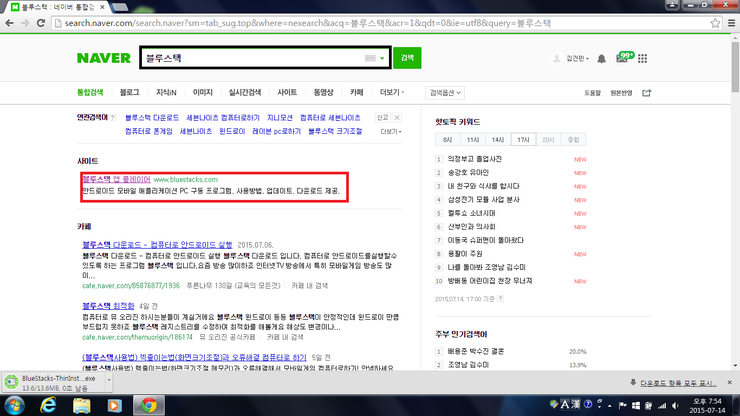Click popular search 배용준 박수진 결혼

(x=476, y=351)
